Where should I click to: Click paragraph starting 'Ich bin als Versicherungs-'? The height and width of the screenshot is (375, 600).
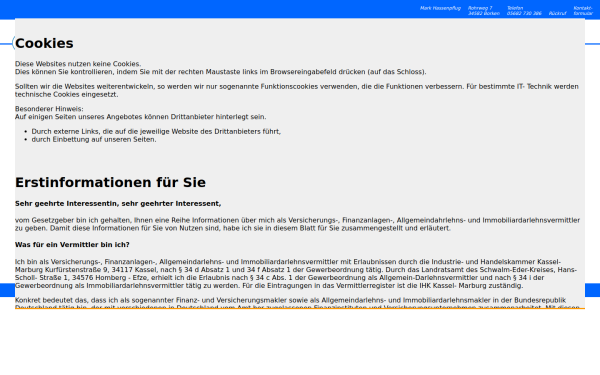[x=296, y=274]
